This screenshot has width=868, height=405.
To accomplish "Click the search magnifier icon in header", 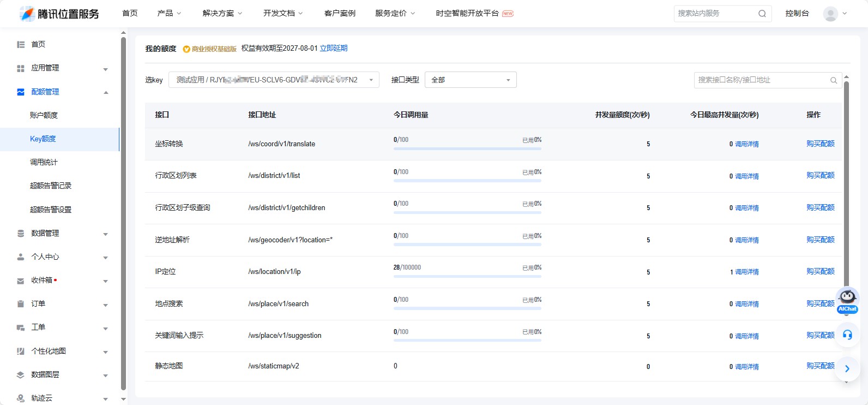I will pyautogui.click(x=762, y=14).
